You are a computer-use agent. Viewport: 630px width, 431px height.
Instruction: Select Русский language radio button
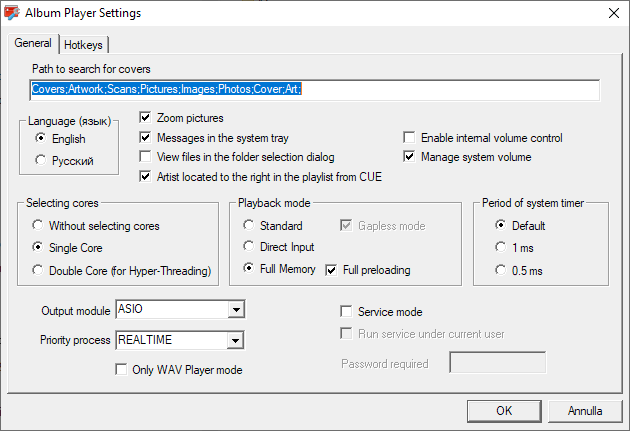(x=40, y=160)
